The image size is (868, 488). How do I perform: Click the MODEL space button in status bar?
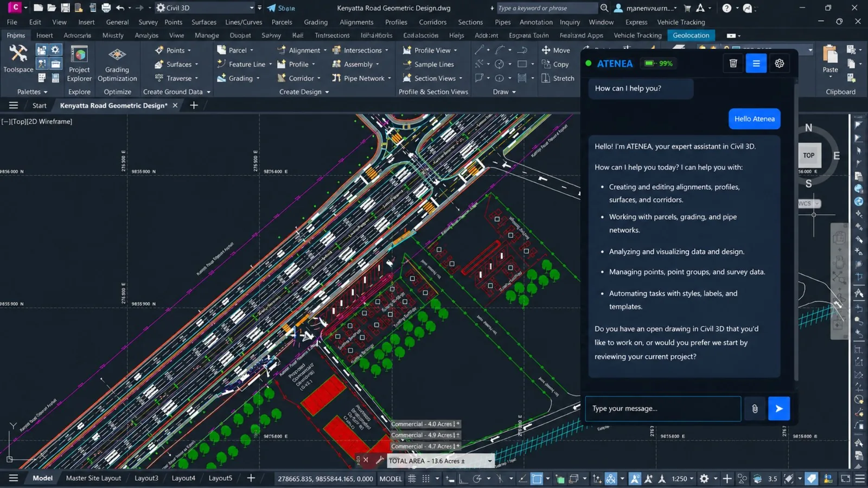click(391, 478)
